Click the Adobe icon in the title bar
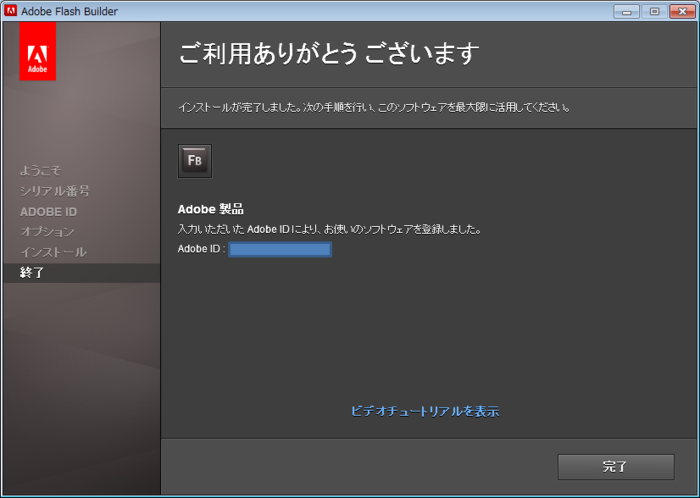The width and height of the screenshot is (700, 498). pos(10,11)
